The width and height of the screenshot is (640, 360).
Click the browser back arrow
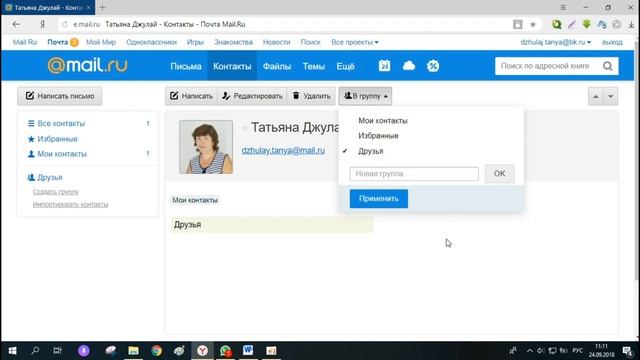point(16,24)
